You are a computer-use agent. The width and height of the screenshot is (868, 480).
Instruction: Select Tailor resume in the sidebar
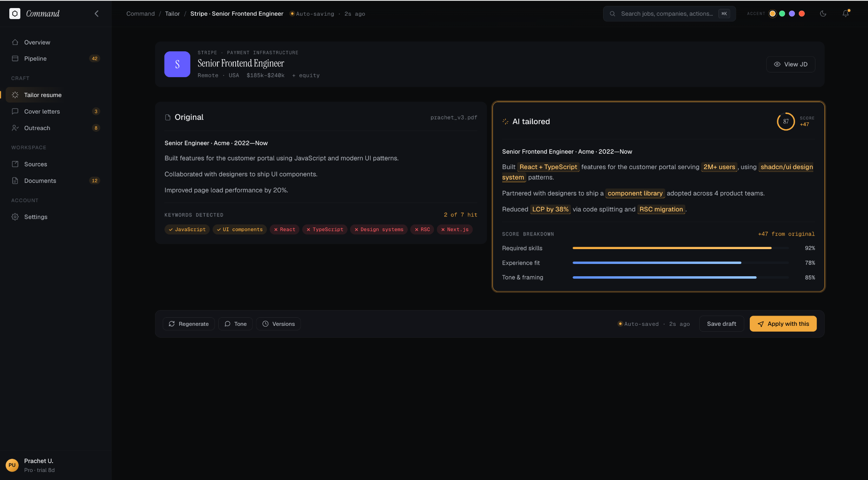[x=56, y=95]
